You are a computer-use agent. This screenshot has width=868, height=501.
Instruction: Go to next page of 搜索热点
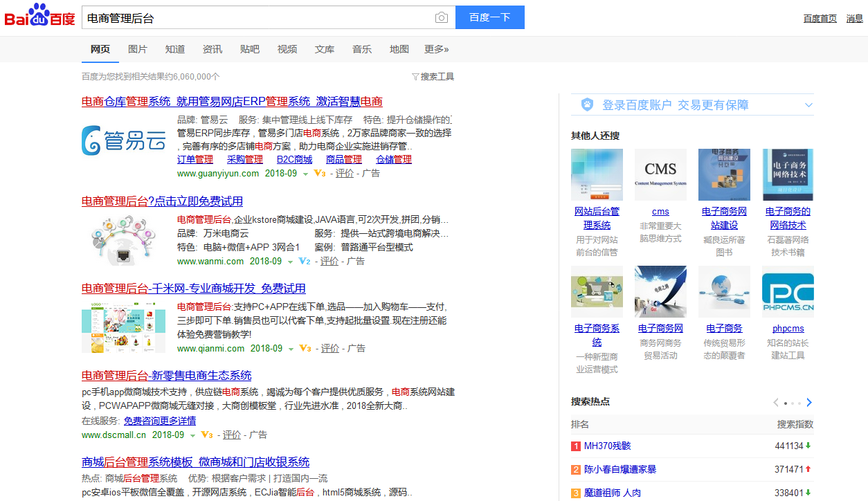click(x=809, y=403)
